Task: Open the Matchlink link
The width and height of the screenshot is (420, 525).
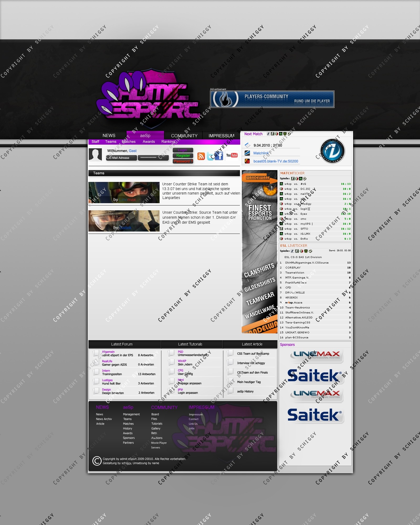Action: (261, 153)
